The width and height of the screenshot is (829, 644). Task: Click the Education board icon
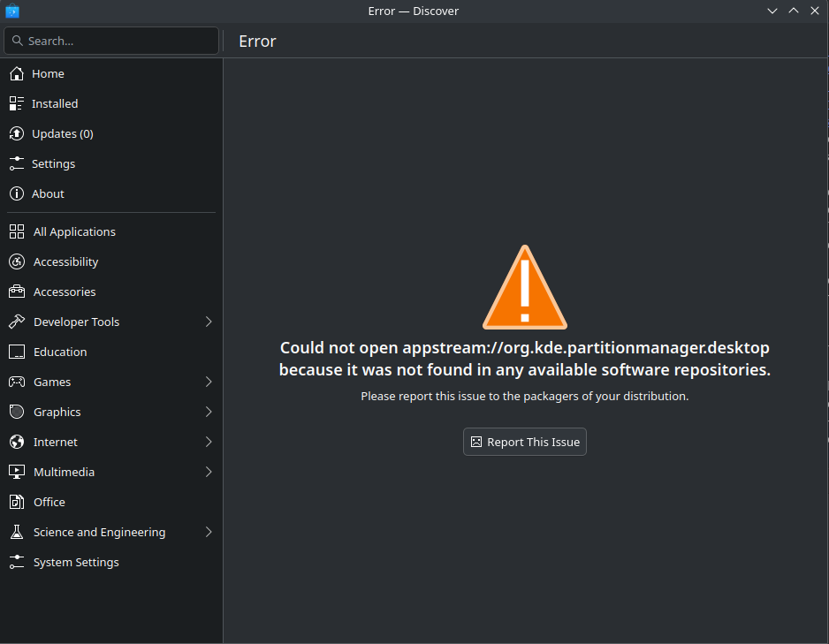[x=17, y=352]
